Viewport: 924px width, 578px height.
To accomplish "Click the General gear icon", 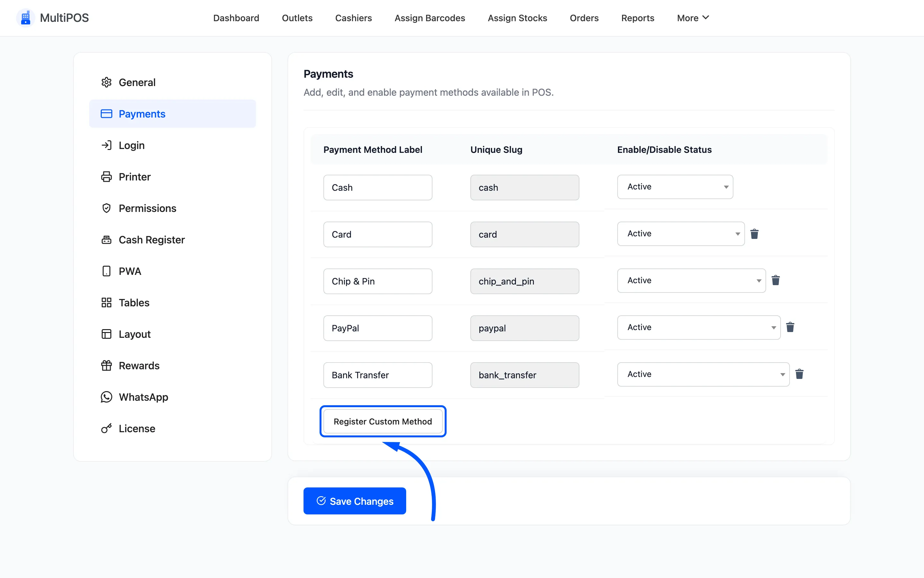I will [x=106, y=82].
